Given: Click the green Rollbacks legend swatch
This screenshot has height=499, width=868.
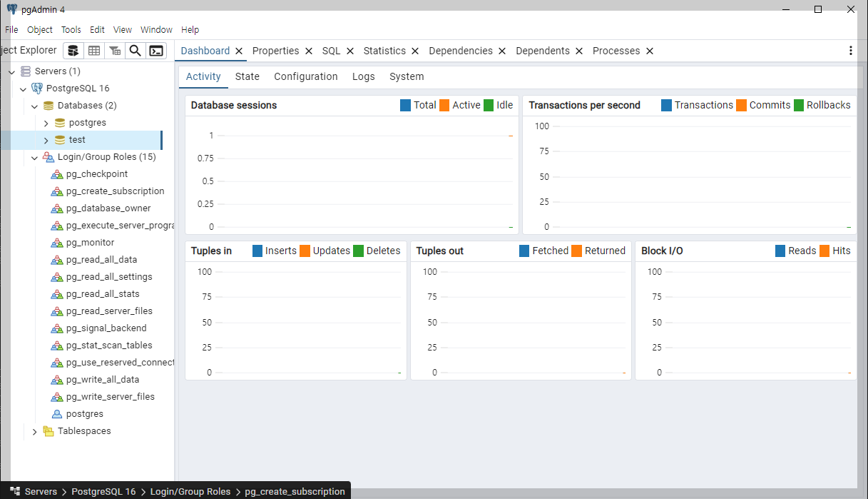Looking at the screenshot, I should (799, 105).
